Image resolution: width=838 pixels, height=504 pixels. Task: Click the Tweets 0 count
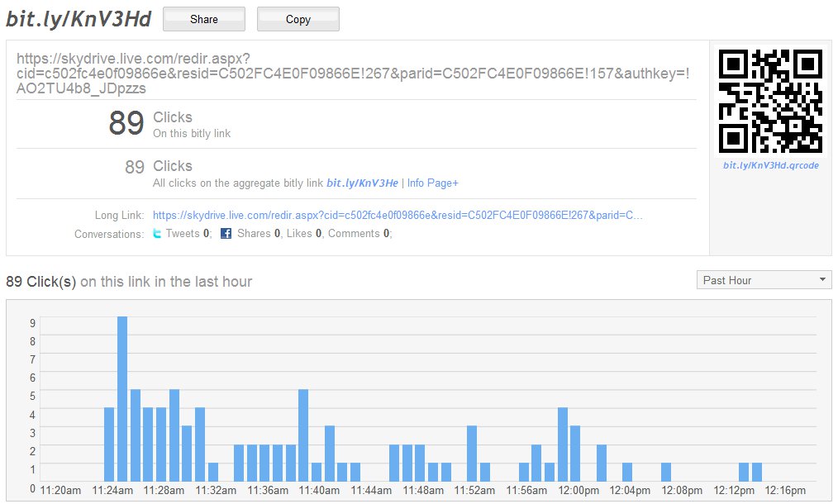tap(187, 233)
